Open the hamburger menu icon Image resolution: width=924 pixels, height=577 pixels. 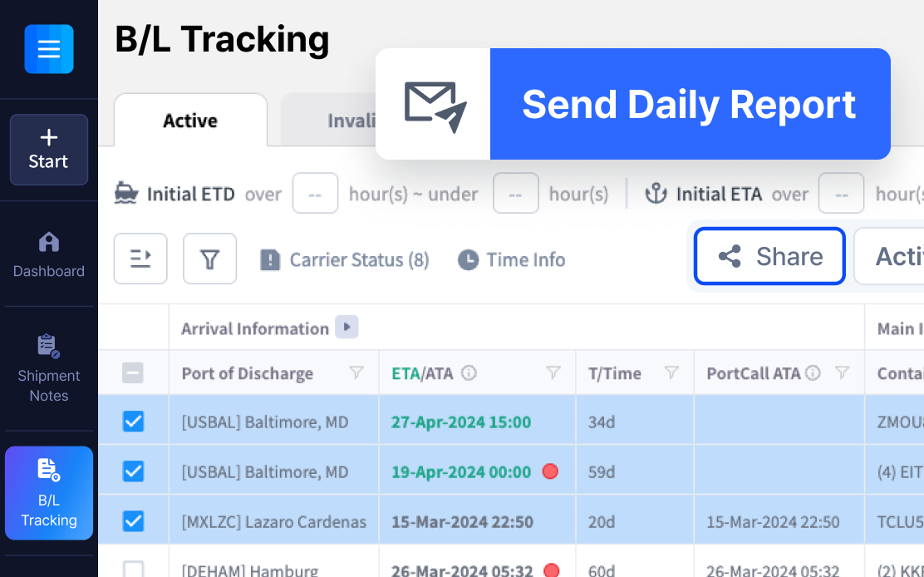point(49,49)
